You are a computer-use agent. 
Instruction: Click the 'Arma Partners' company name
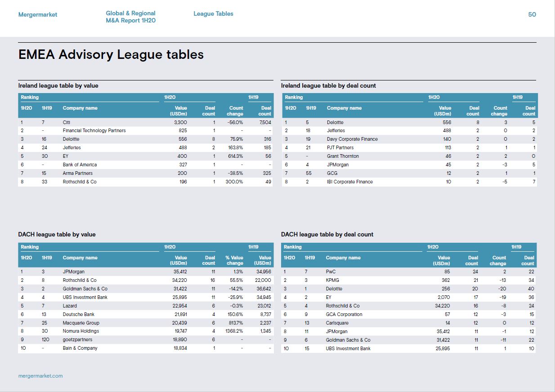point(77,173)
